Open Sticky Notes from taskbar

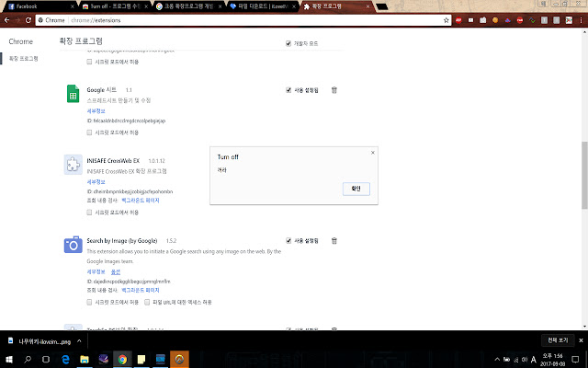141,360
